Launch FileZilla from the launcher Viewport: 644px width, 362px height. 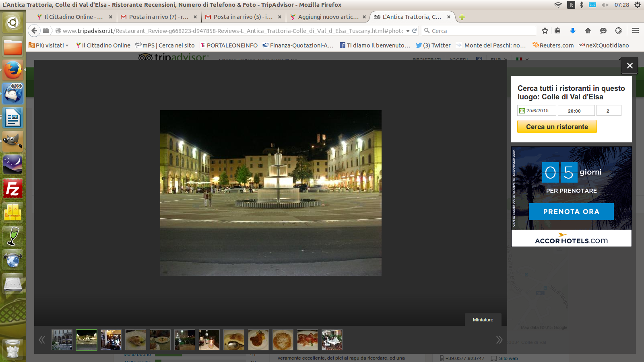[x=13, y=189]
